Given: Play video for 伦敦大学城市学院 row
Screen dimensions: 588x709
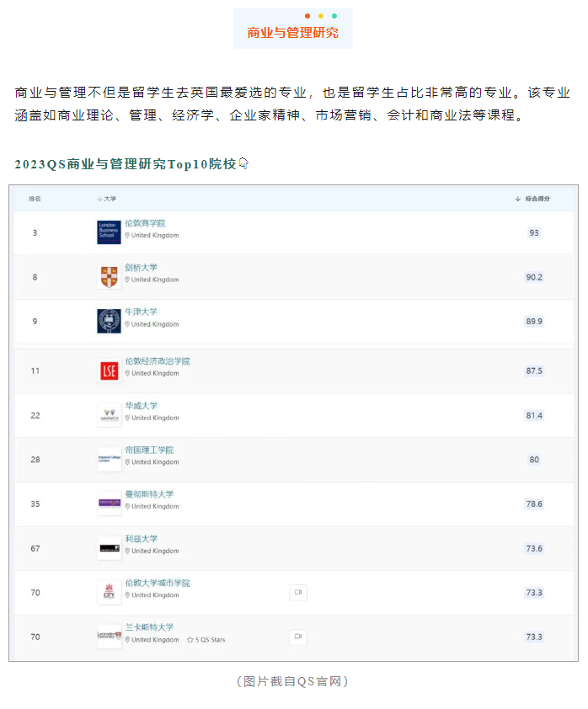Looking at the screenshot, I should 298,592.
